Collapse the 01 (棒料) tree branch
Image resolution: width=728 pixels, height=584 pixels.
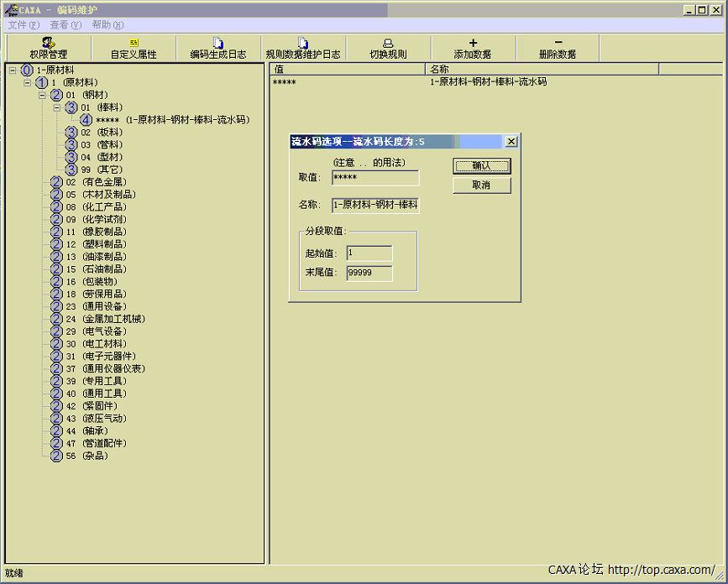(57, 107)
